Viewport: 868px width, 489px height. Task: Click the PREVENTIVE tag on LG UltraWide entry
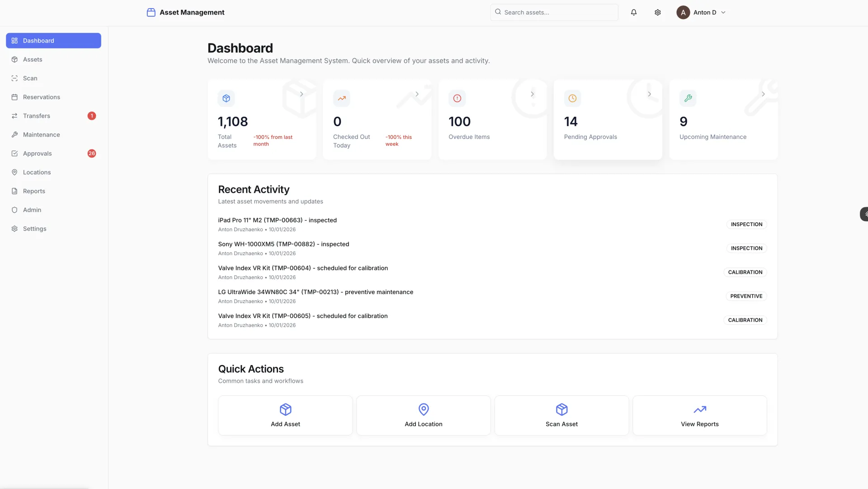[x=746, y=296]
